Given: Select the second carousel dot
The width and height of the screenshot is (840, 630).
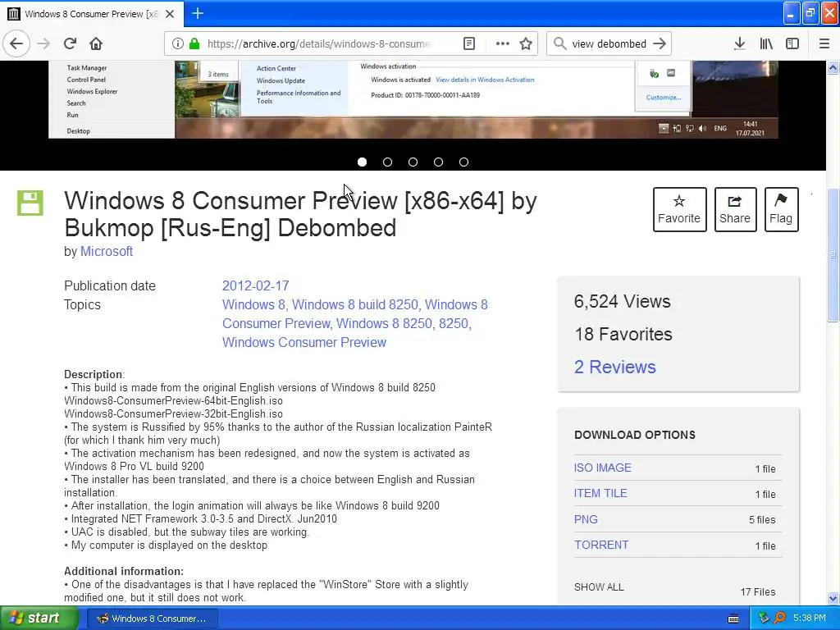Looking at the screenshot, I should (387, 162).
